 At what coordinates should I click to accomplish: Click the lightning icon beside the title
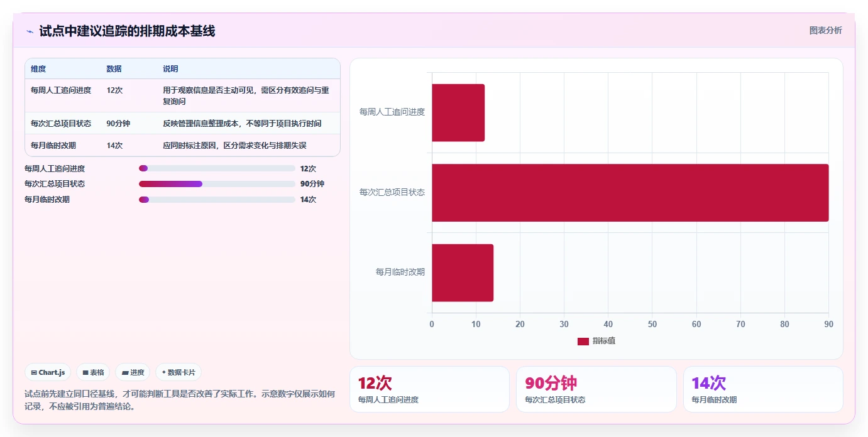click(x=30, y=31)
